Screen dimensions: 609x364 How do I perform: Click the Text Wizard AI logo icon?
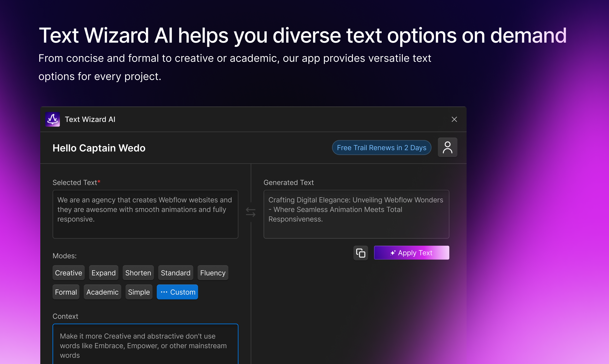click(x=53, y=119)
